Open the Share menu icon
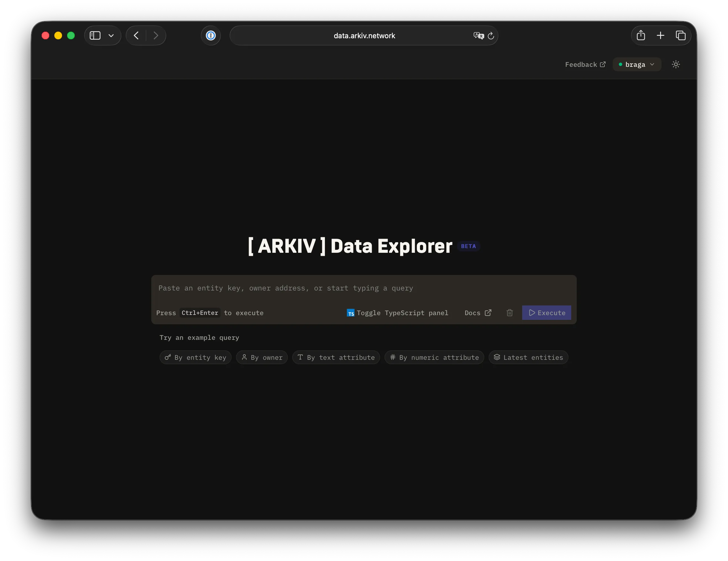The height and width of the screenshot is (561, 728). [641, 36]
